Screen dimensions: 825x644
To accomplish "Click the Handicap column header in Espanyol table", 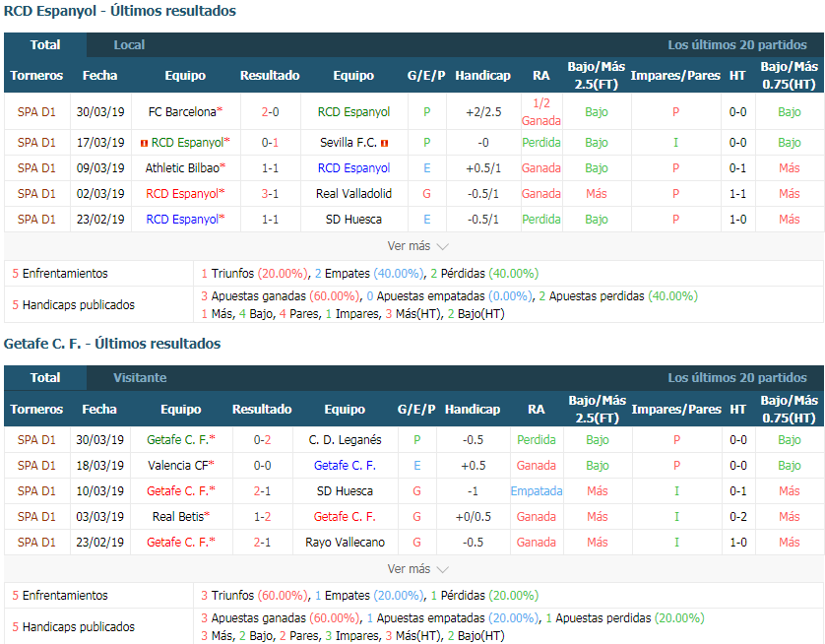I will 483,76.
